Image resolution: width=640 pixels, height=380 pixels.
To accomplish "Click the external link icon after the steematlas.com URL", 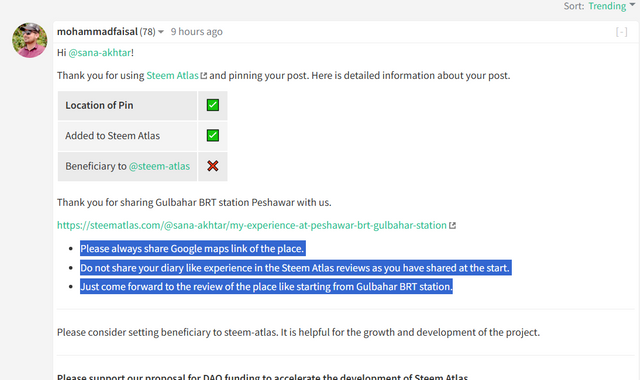I will (x=452, y=226).
